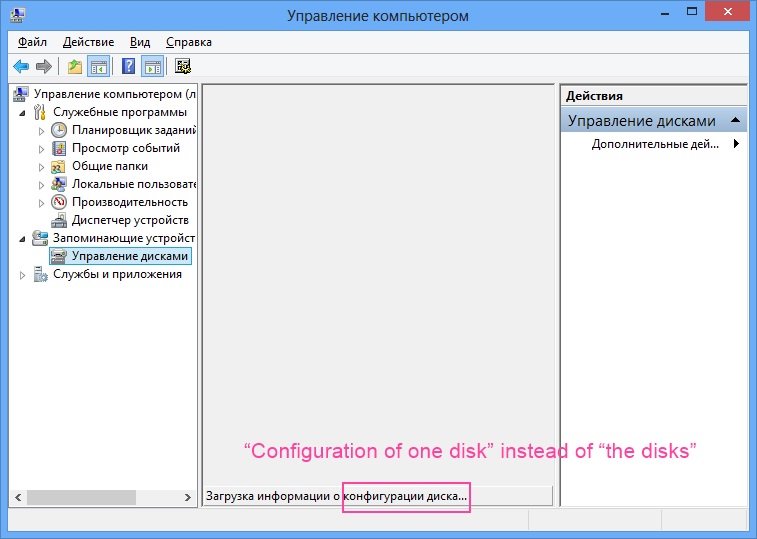The height and width of the screenshot is (539, 757).
Task: Click the Загрузка информации status text
Action: [336, 496]
